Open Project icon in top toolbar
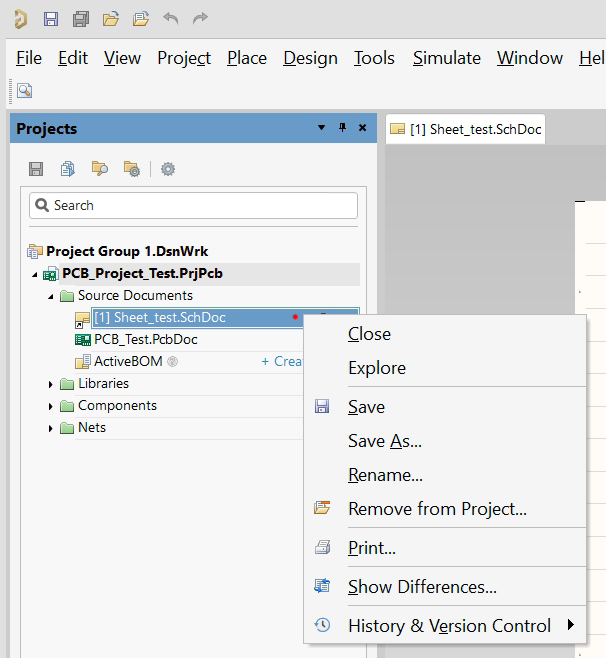This screenshot has width=606, height=658. pyautogui.click(x=141, y=19)
